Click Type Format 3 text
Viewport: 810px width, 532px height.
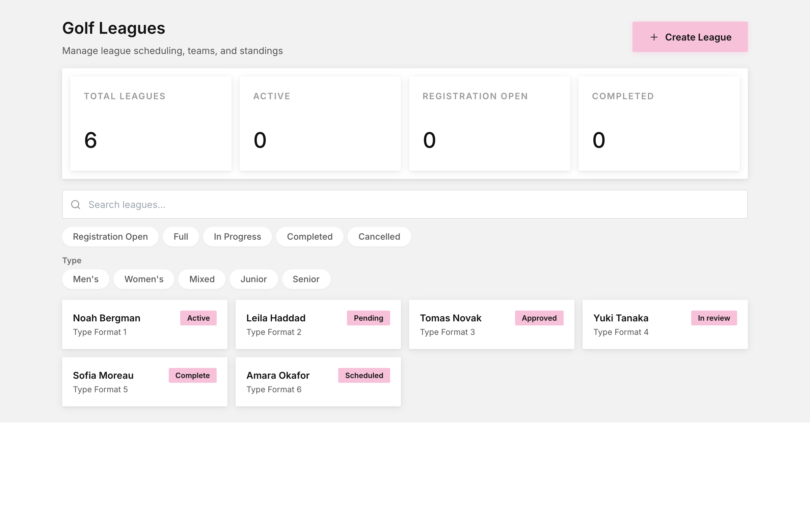tap(447, 332)
